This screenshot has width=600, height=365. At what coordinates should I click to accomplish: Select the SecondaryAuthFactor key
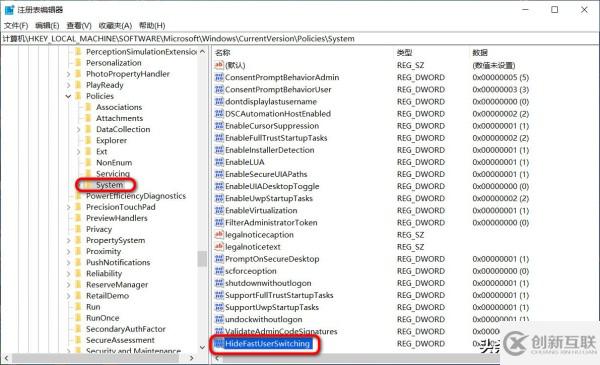pyautogui.click(x=126, y=329)
